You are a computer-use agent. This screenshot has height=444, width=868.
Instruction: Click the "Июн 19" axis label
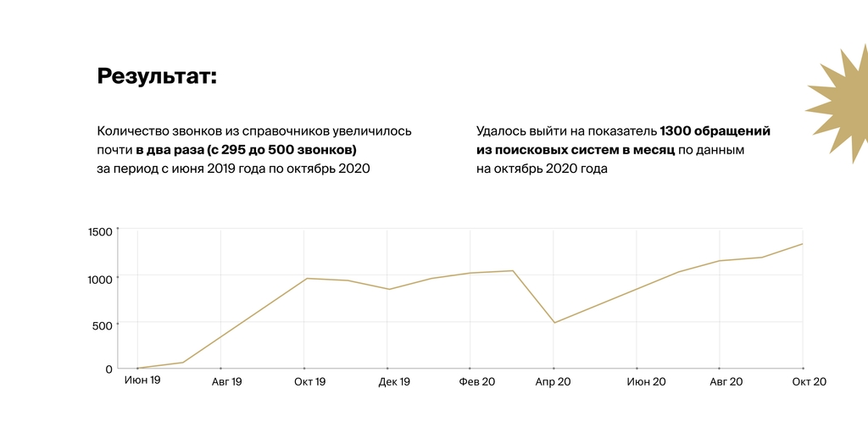tap(142, 381)
